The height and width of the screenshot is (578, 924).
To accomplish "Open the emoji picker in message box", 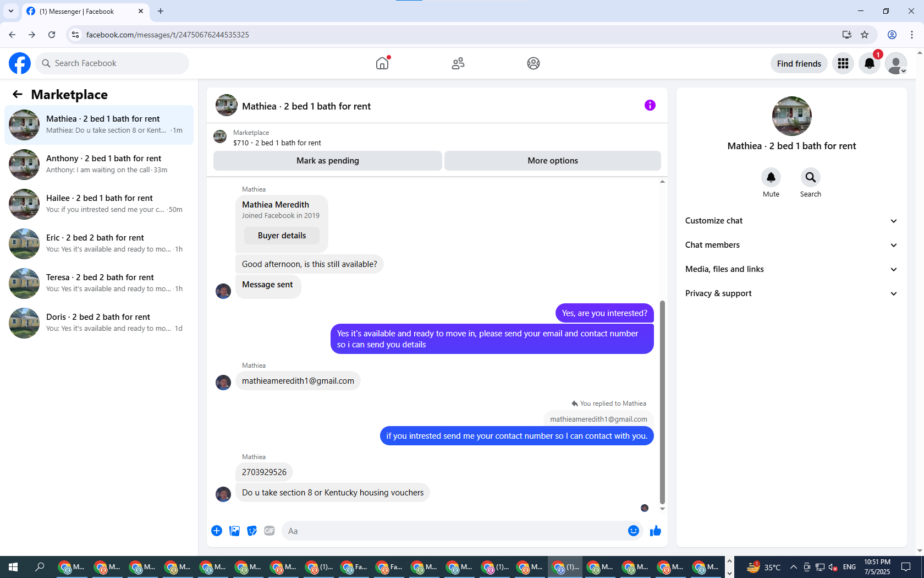I will 634,531.
